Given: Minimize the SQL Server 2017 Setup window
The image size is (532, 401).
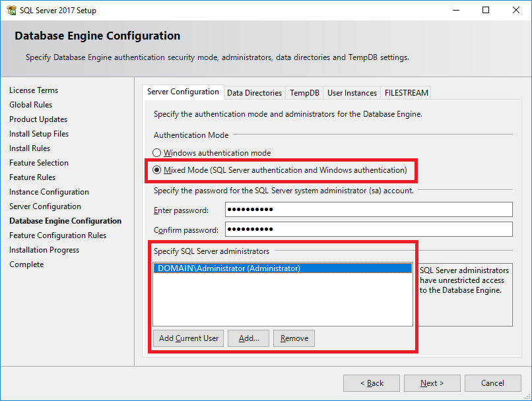Looking at the screenshot, I should click(x=456, y=10).
